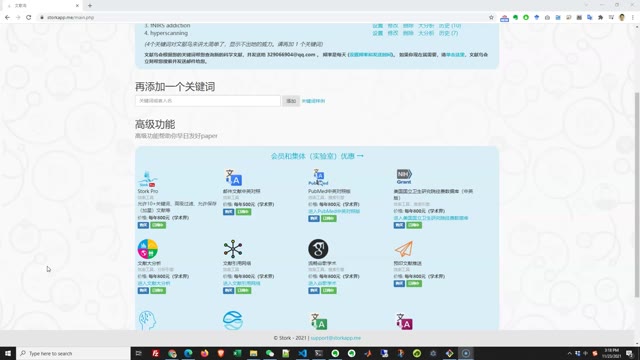Open the Windows notification center
This screenshot has width=640, height=360.
(x=630, y=353)
